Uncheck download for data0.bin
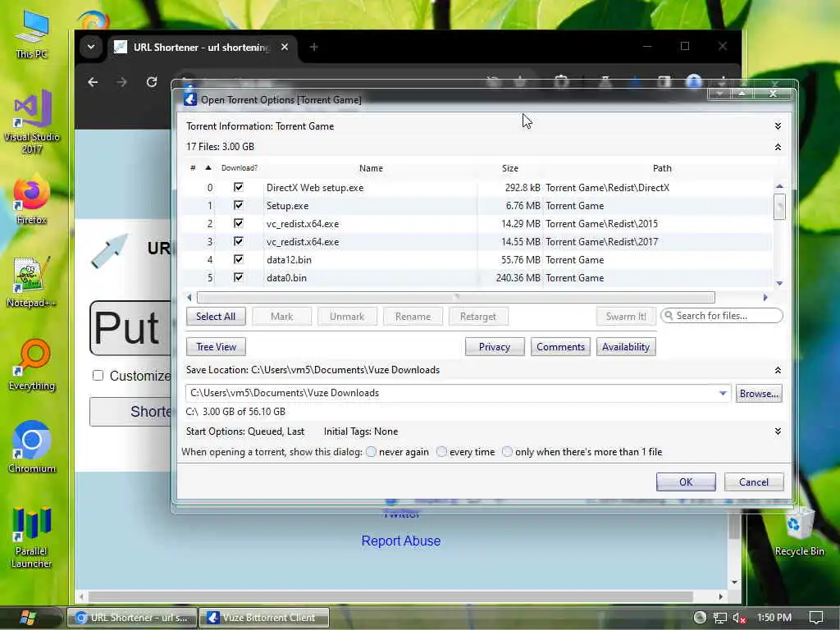 [239, 277]
